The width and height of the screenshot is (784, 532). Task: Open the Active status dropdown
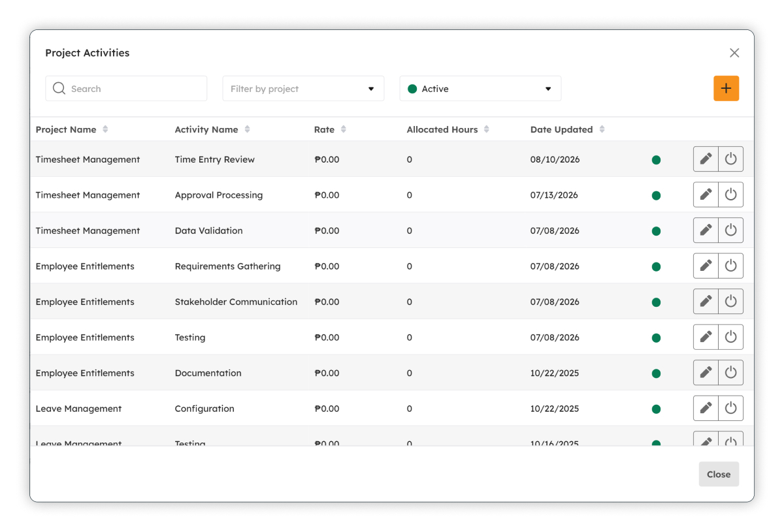(480, 88)
